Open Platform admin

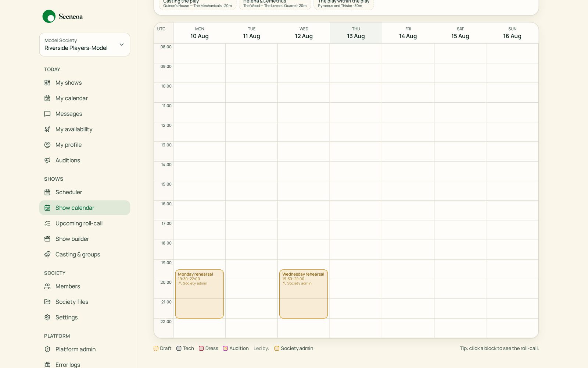85,349
